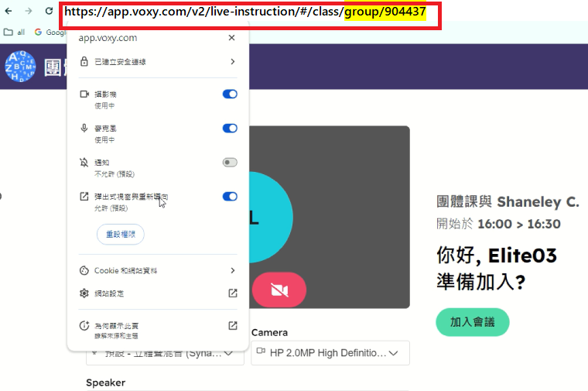This screenshot has height=391, width=588.
Task: Open the Google bookmark
Action: pos(50,33)
